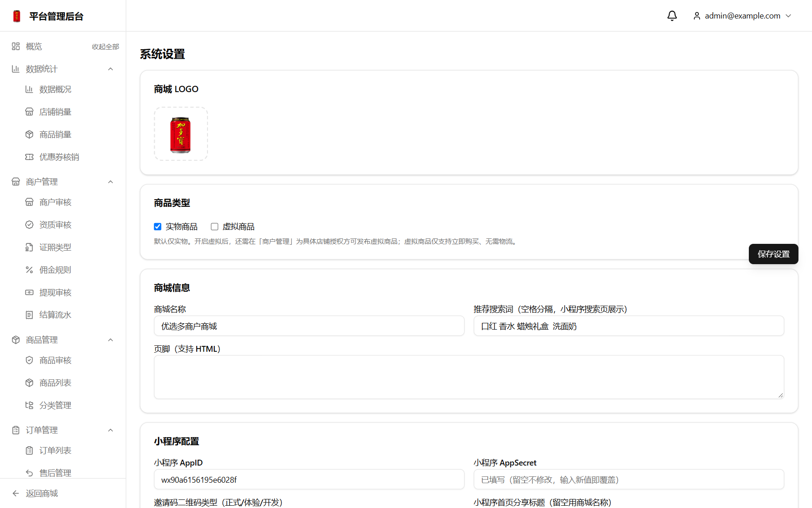812x508 pixels.
Task: Collapse the 商户管理 menu group
Action: pos(111,182)
